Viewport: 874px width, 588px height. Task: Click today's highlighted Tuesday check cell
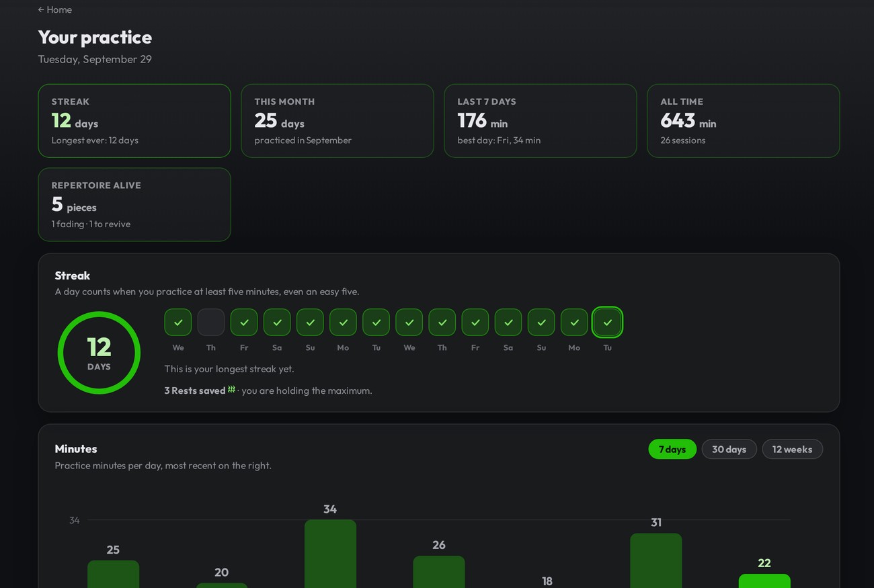tap(607, 323)
